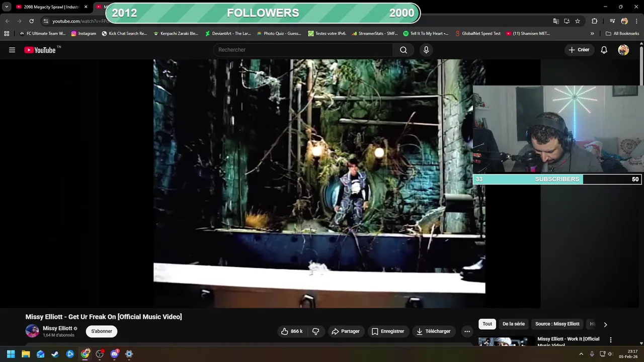Click the browser address bar URL

pyautogui.click(x=80, y=21)
